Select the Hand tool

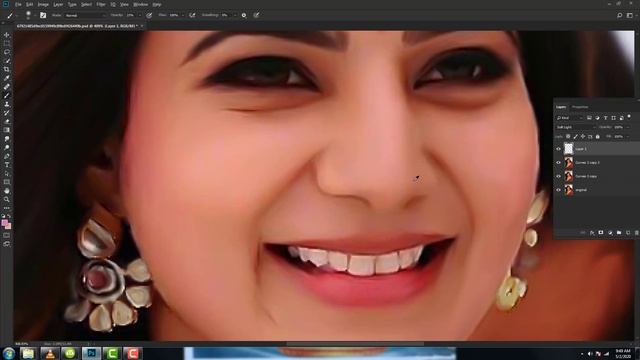(x=7, y=191)
